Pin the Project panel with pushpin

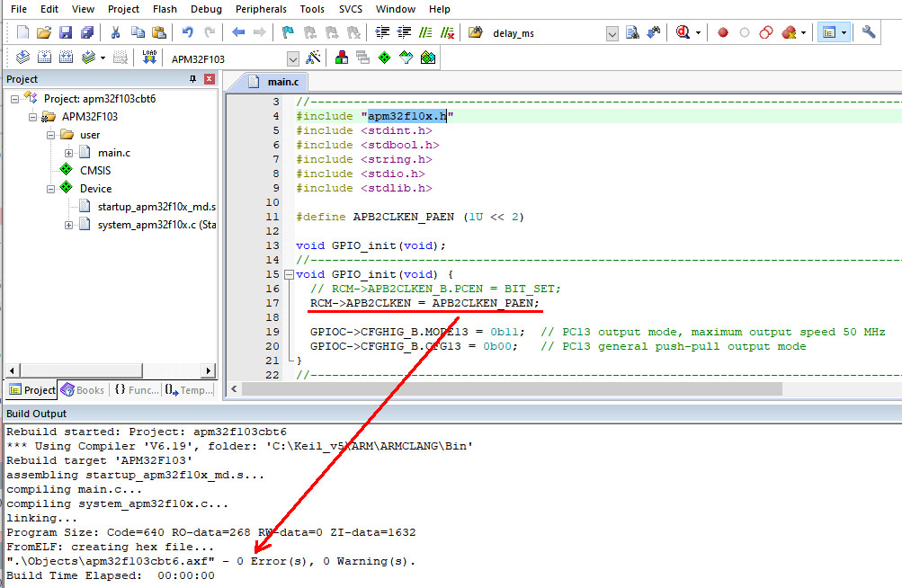pyautogui.click(x=192, y=79)
